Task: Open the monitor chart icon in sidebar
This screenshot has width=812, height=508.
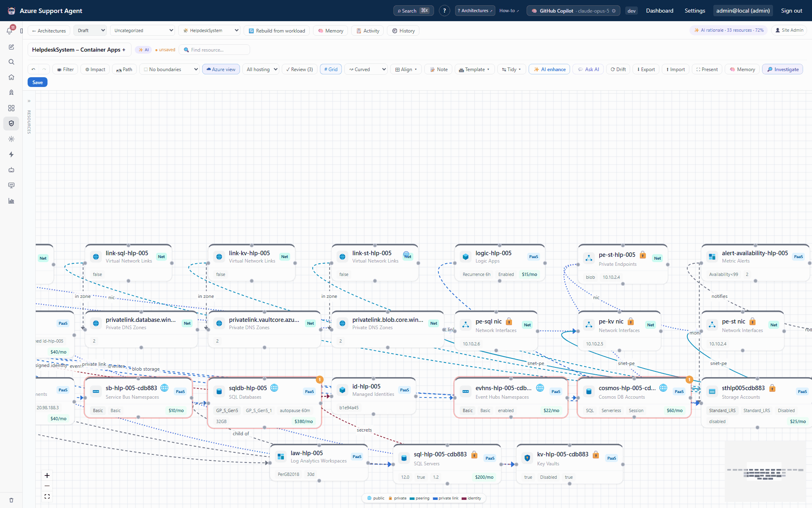Action: (11, 185)
